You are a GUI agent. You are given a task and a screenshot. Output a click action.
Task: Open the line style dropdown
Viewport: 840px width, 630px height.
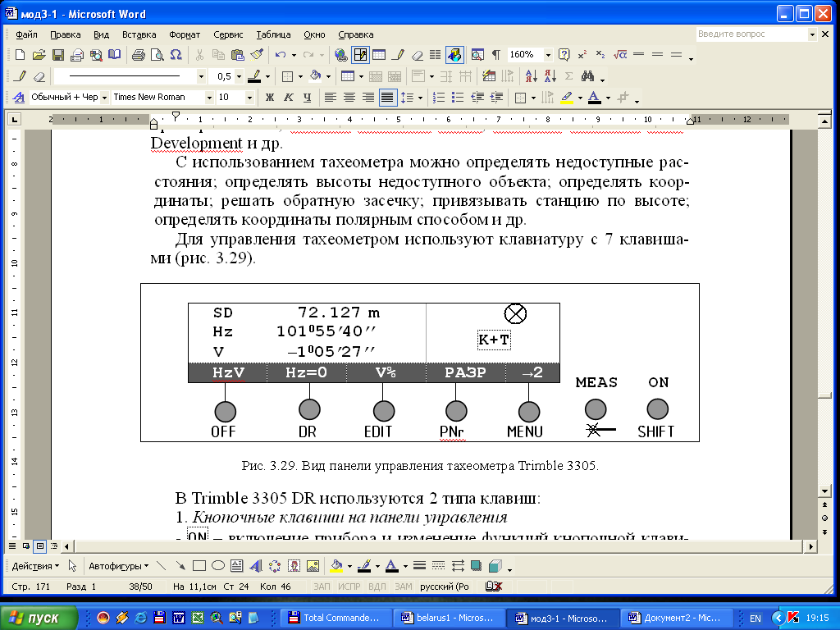[x=201, y=76]
